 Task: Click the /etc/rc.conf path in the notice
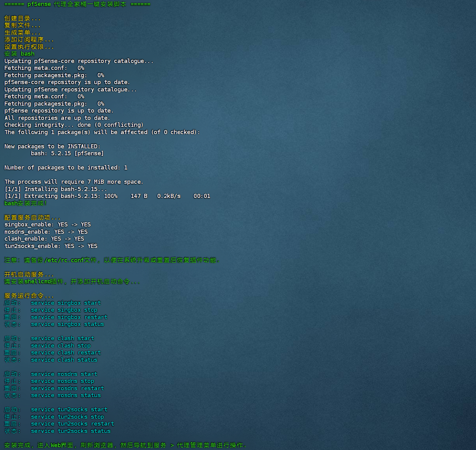(64, 260)
